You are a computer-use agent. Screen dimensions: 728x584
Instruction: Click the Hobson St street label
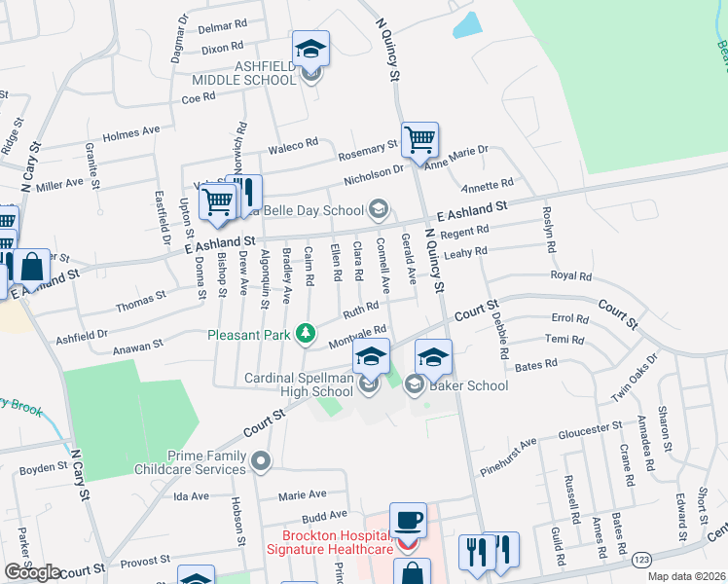click(x=238, y=521)
